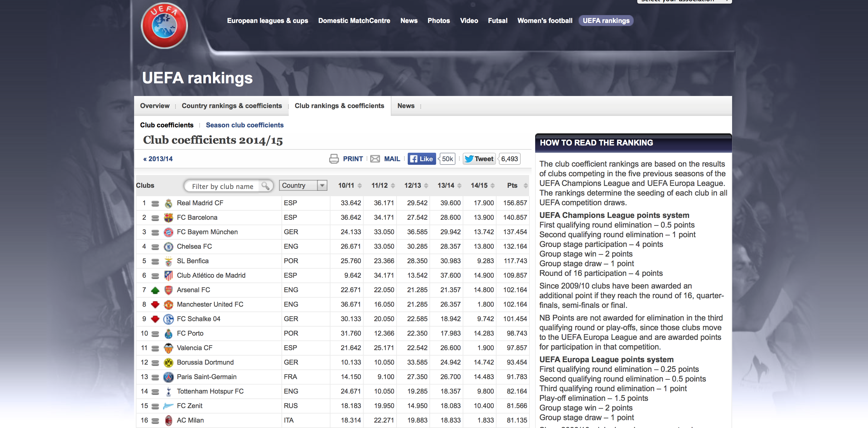
Task: Click the Facebook Like button
Action: click(x=422, y=158)
